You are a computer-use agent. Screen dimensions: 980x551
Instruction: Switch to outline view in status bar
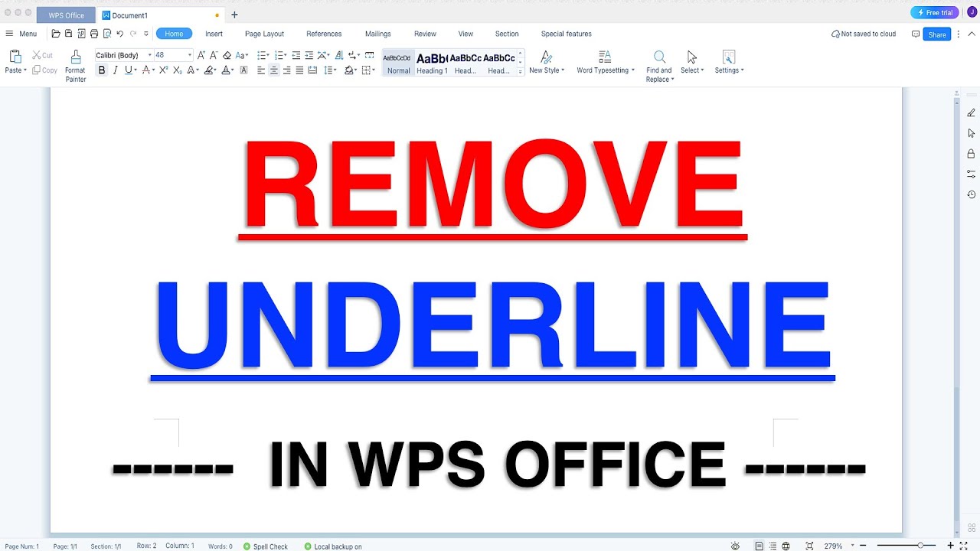click(x=773, y=546)
